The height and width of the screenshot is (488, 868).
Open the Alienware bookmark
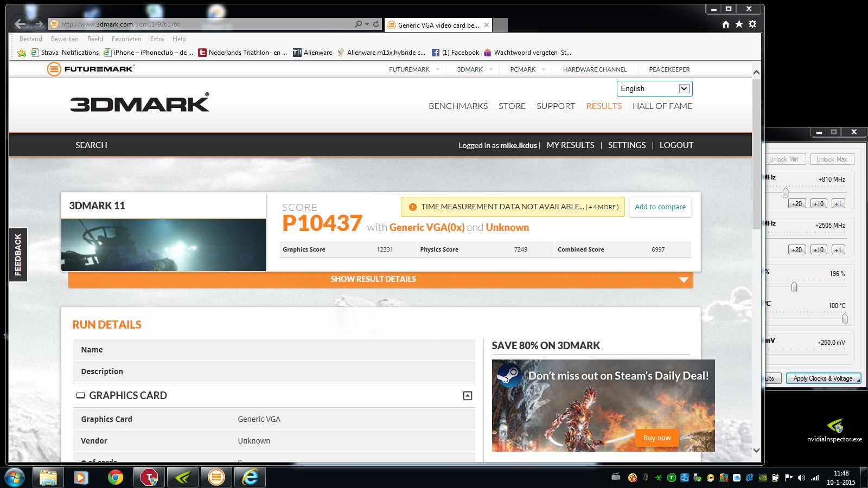[312, 53]
